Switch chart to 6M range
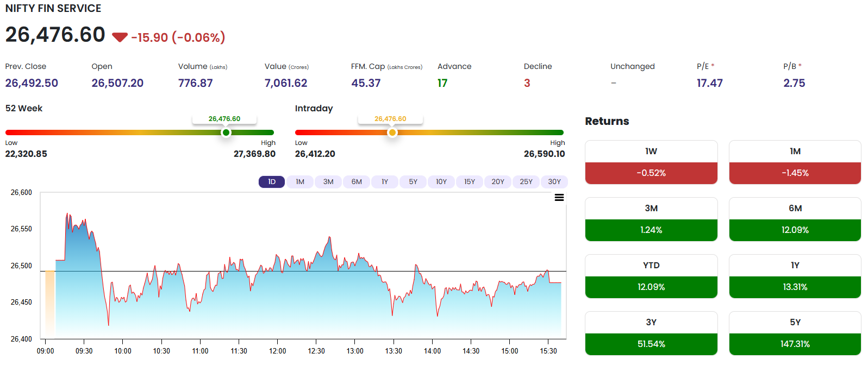This screenshot has width=868, height=366. point(357,182)
